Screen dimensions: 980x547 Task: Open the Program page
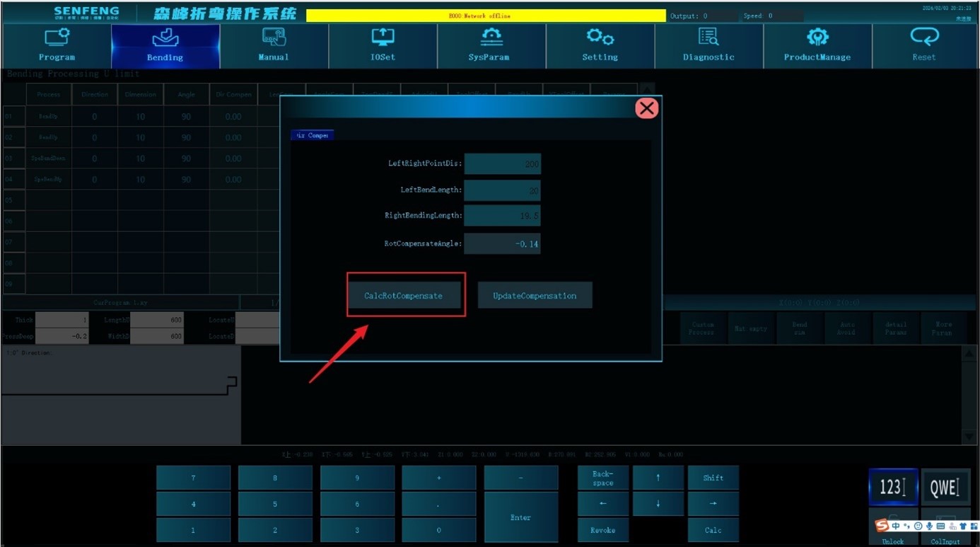[57, 46]
